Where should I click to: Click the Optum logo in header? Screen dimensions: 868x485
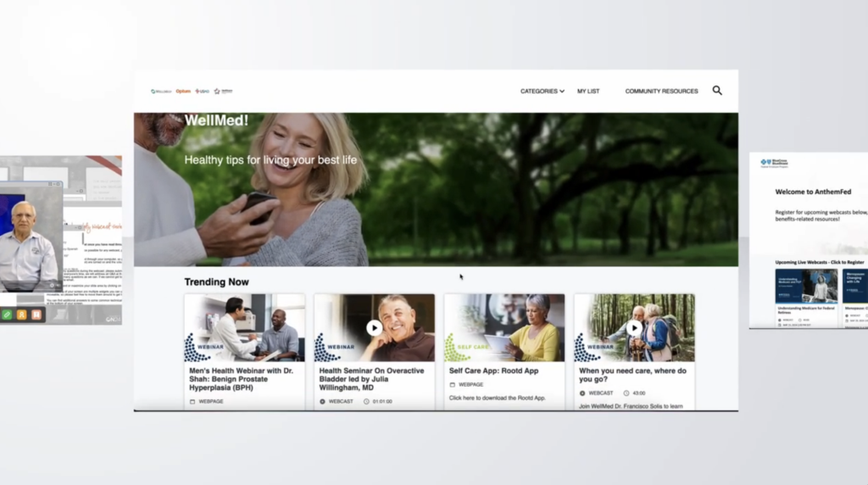pyautogui.click(x=183, y=91)
